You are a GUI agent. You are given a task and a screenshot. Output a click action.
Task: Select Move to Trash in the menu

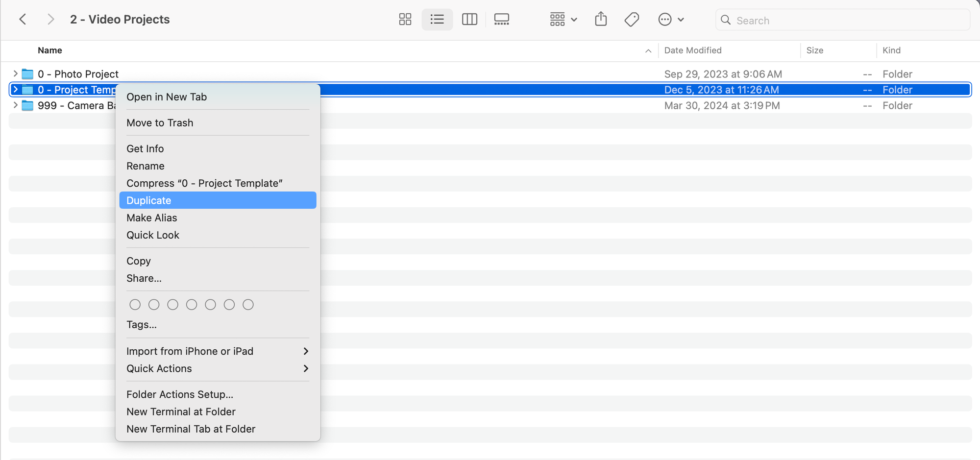pyautogui.click(x=160, y=122)
